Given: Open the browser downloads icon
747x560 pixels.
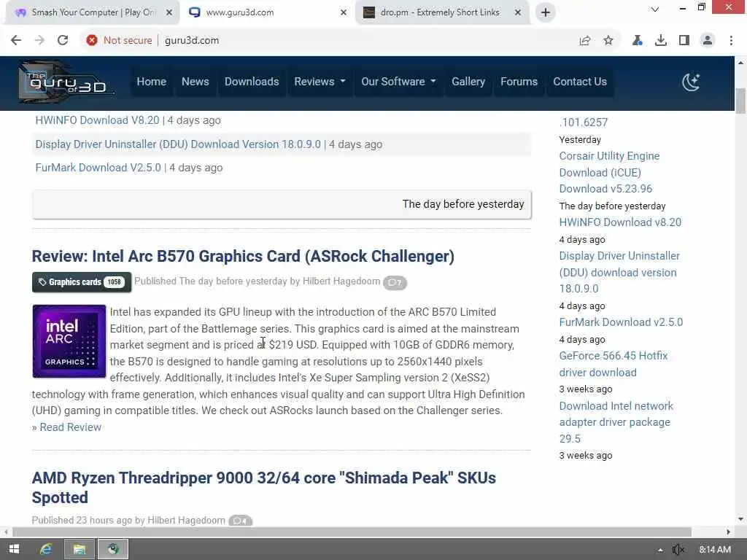Looking at the screenshot, I should (x=661, y=41).
